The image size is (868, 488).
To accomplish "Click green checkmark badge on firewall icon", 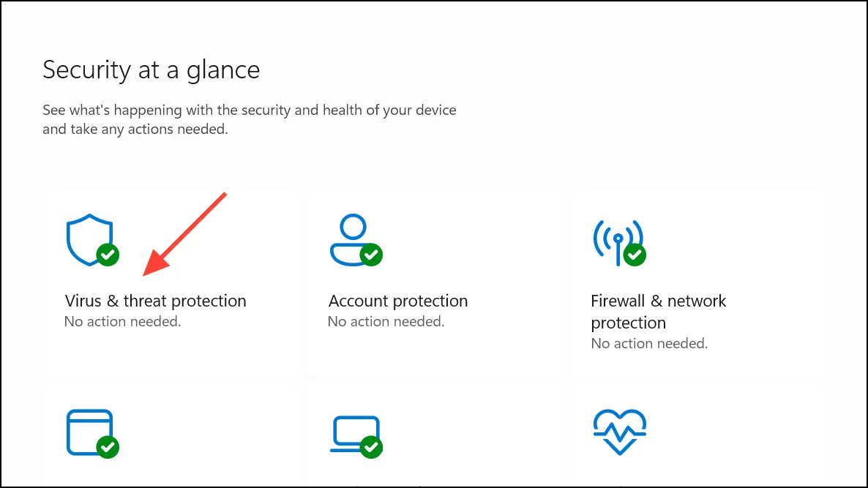I will pyautogui.click(x=635, y=255).
